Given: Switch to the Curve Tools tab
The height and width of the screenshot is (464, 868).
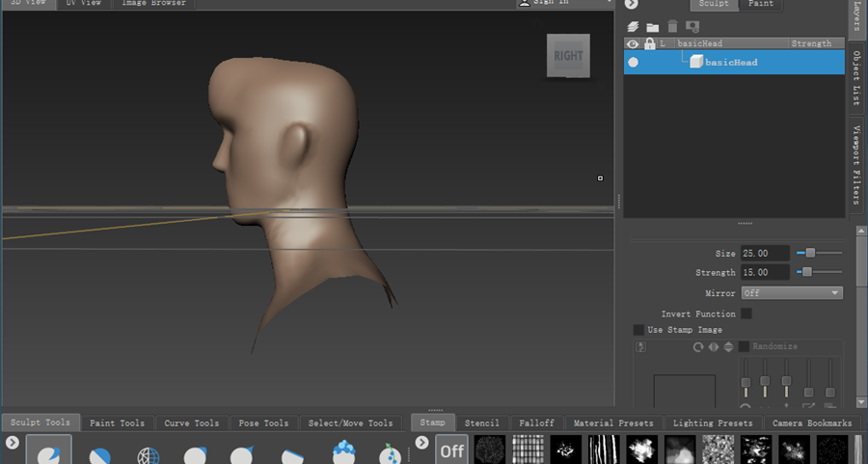Looking at the screenshot, I should pos(192,423).
